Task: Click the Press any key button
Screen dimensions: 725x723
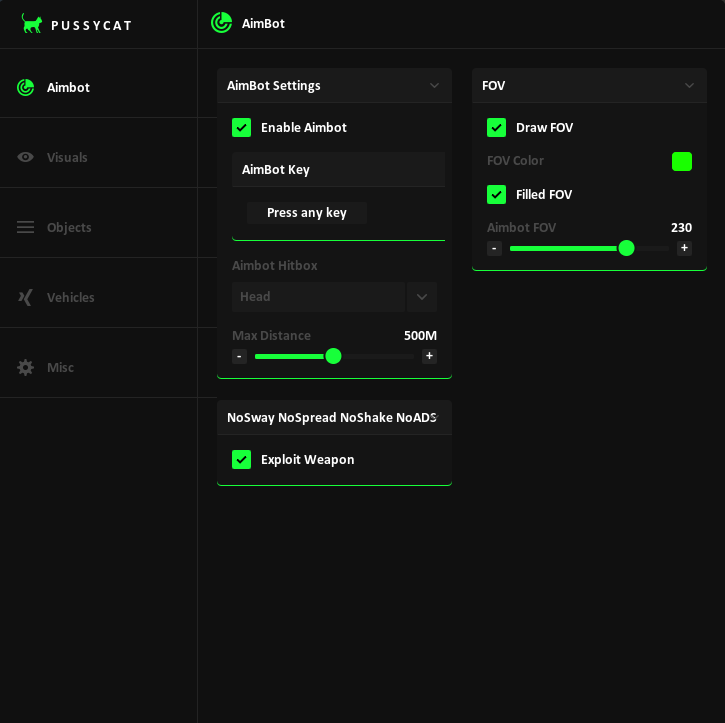Action: click(x=307, y=213)
